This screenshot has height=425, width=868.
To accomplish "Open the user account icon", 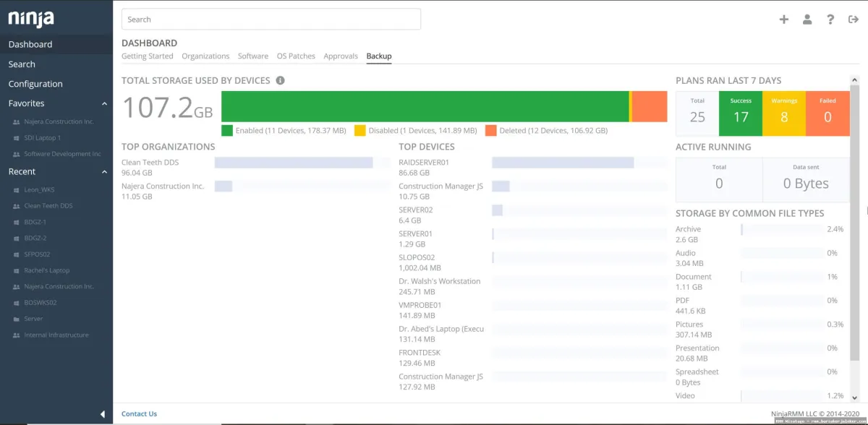I will pos(807,20).
